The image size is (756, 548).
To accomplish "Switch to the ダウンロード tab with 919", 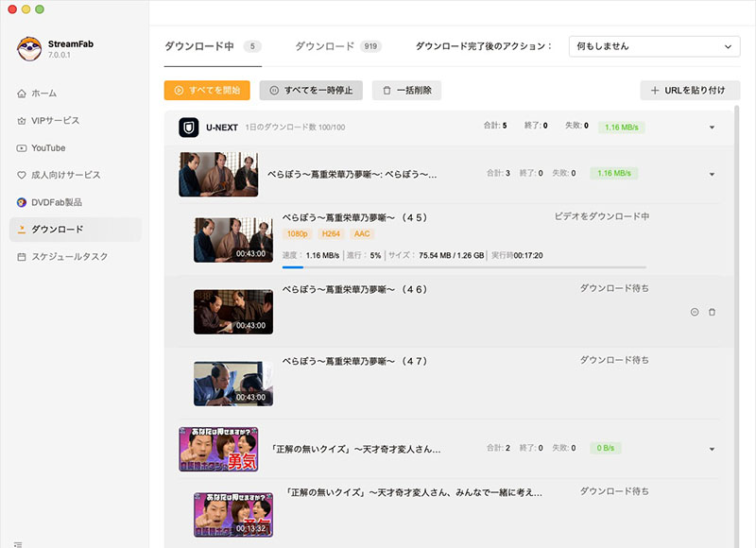I will pos(324,46).
